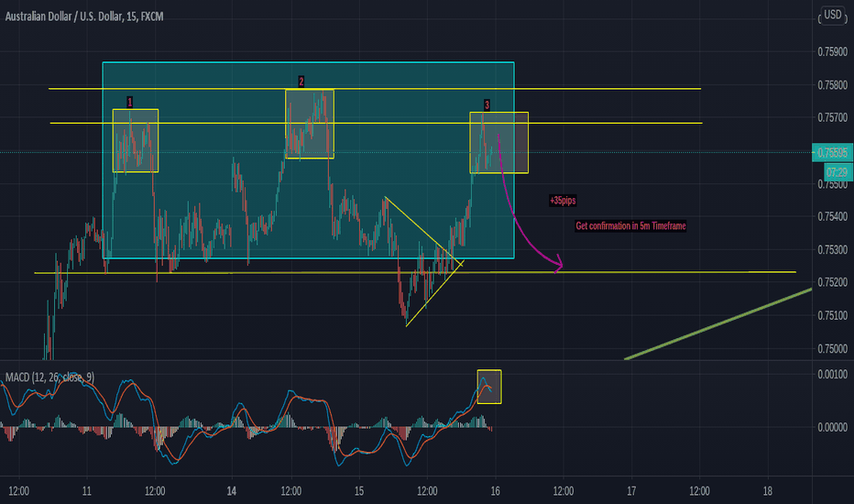Viewport: 854px width, 504px height.
Task: Click the 0.75800 price axis label
Action: (832, 85)
